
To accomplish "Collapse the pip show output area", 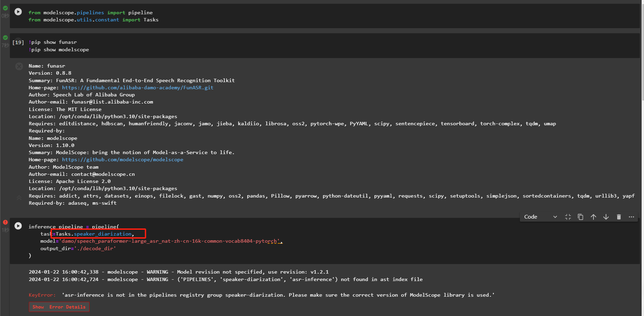I will pyautogui.click(x=19, y=198).
